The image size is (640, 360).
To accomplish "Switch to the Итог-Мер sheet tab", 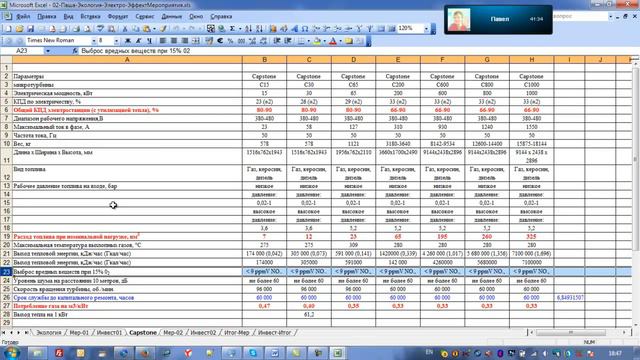I will (237, 333).
